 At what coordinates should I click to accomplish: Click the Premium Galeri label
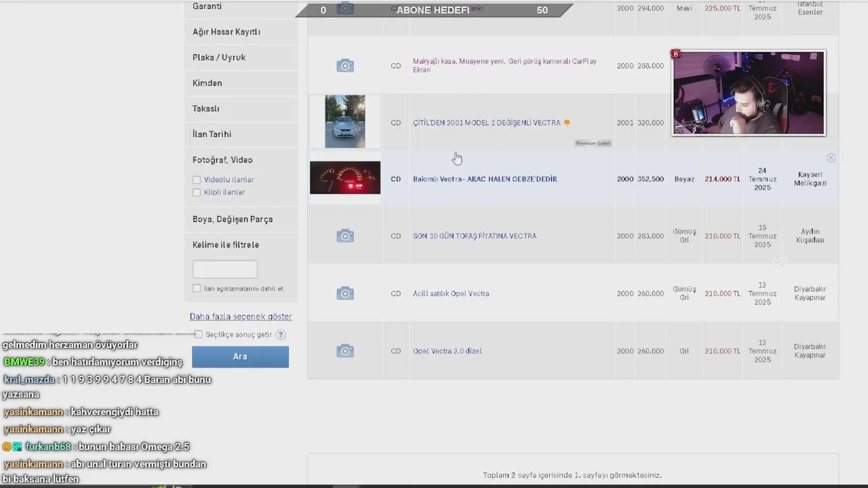pos(593,143)
